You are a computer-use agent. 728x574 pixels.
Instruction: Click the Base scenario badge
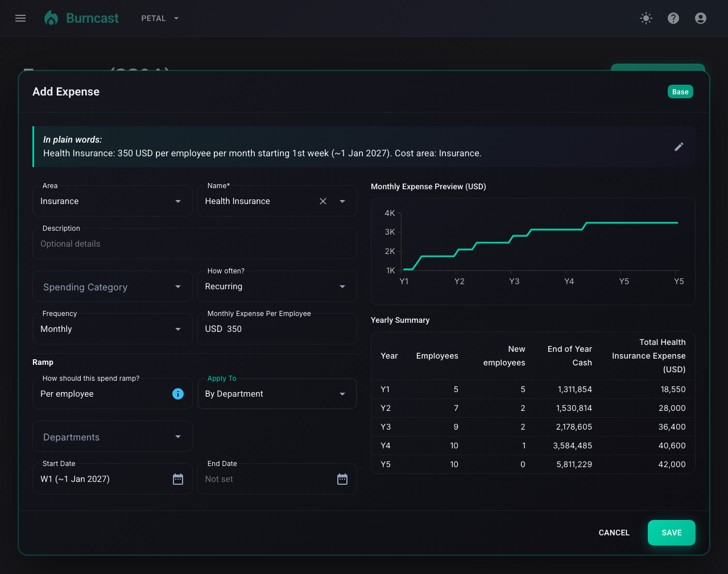680,91
